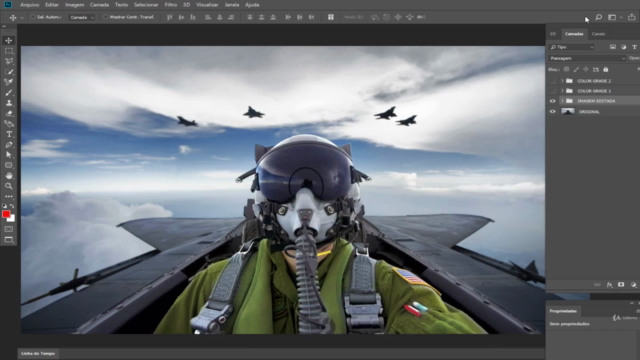The width and height of the screenshot is (640, 360).
Task: Lock all padlock icon in layers
Action: tap(606, 69)
